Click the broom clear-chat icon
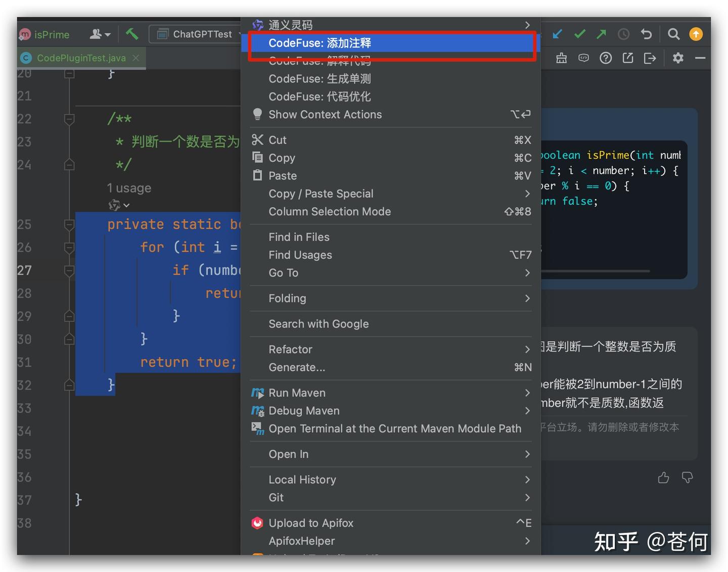This screenshot has width=728, height=572. [561, 58]
